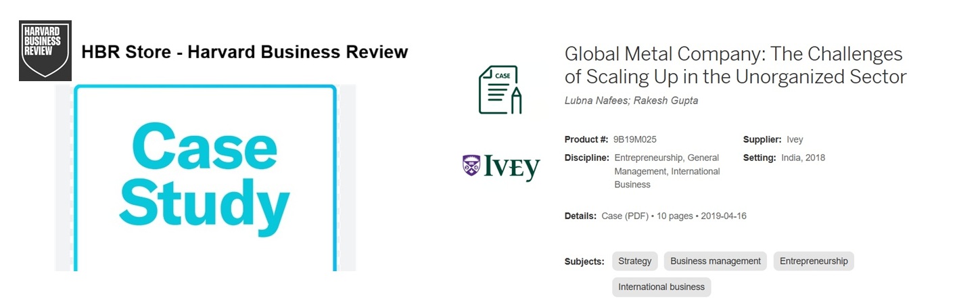Click the Details line Case (PDF) 10 pages
Screen dimensions: 980x305
674,216
